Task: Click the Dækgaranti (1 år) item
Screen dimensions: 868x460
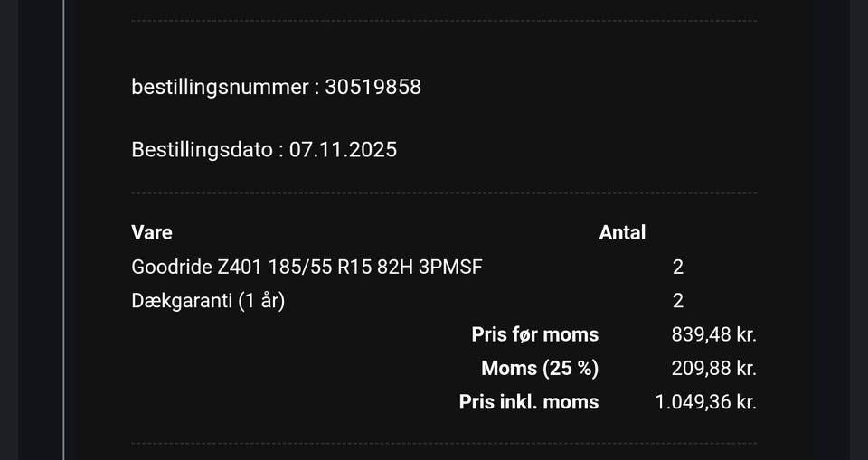Action: 208,301
